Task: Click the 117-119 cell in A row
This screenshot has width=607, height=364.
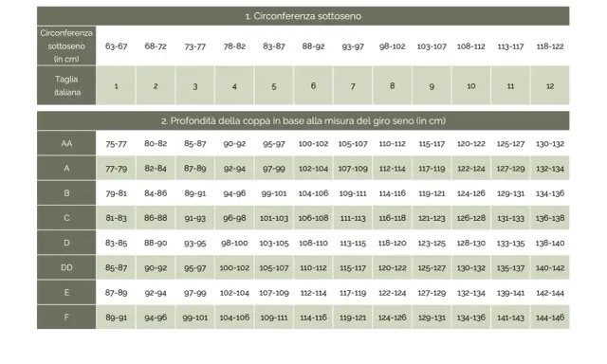Action: [432, 169]
